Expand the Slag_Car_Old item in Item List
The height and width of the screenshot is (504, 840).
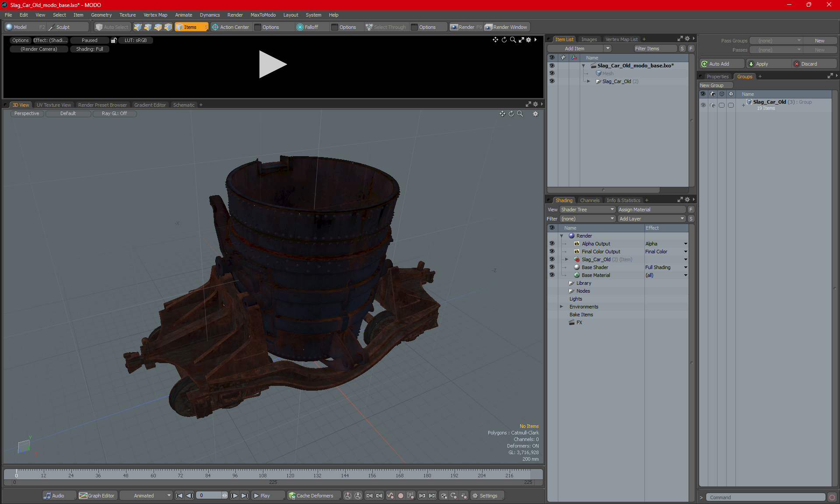tap(588, 81)
